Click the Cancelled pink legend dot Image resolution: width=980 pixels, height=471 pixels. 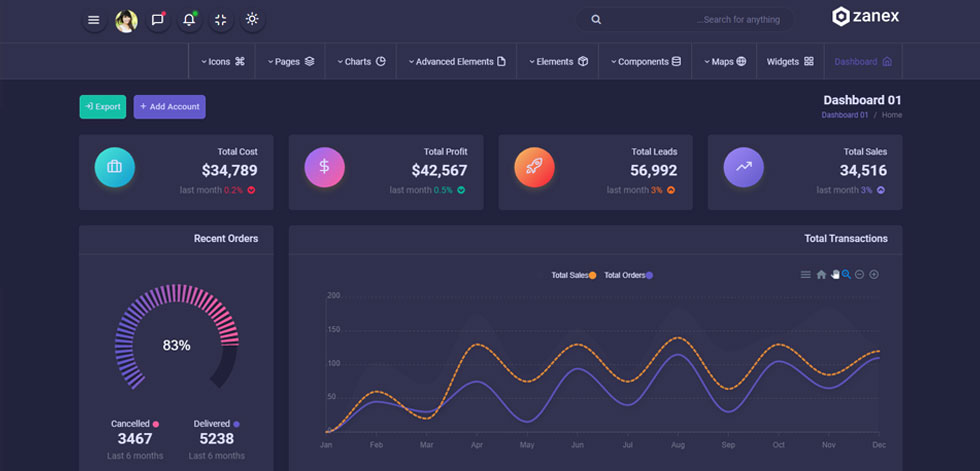[x=156, y=424]
